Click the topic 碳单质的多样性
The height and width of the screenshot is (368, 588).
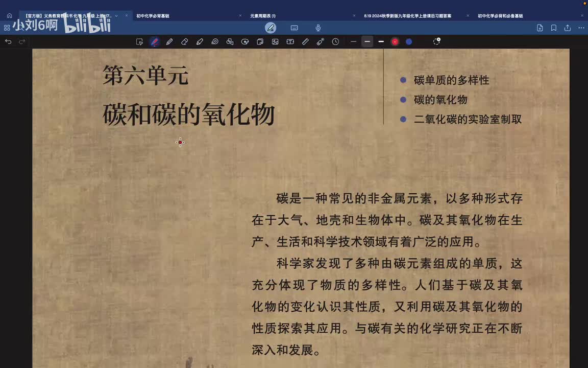452,80
